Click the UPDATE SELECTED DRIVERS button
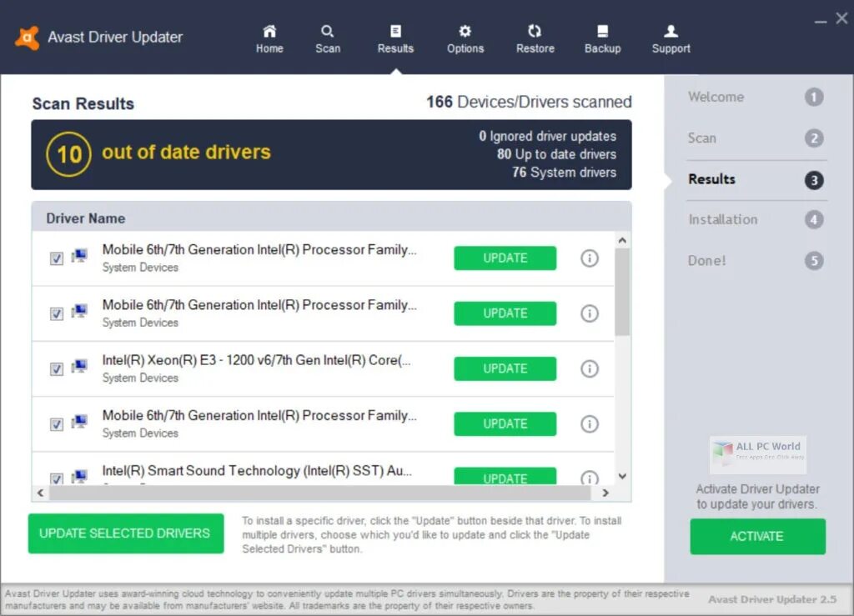Image resolution: width=854 pixels, height=616 pixels. tap(125, 533)
